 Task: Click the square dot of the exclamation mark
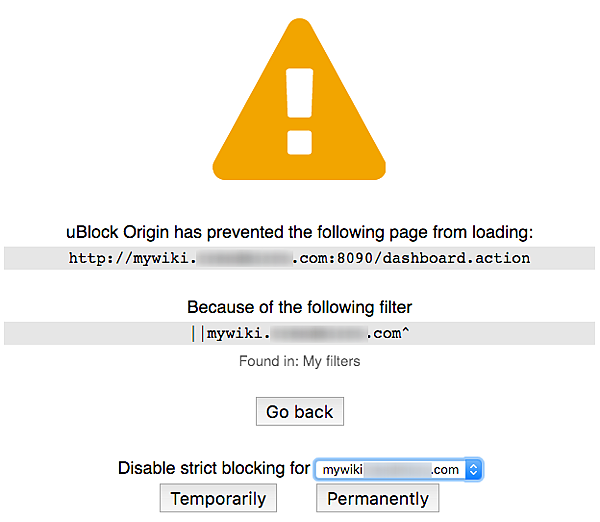300,143
